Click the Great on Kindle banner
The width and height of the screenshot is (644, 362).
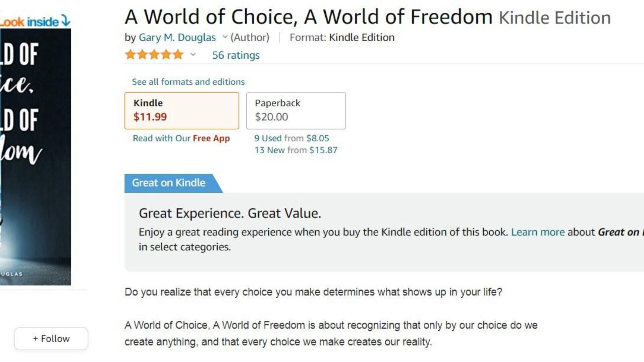(x=169, y=183)
